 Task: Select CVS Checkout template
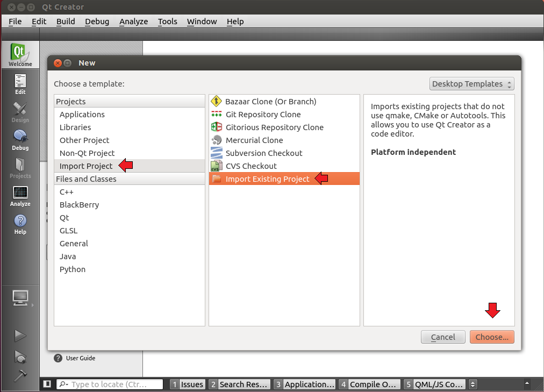tap(284, 166)
